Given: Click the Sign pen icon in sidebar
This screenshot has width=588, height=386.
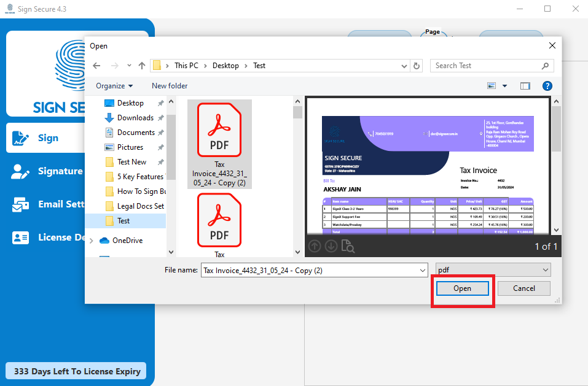Looking at the screenshot, I should point(20,138).
